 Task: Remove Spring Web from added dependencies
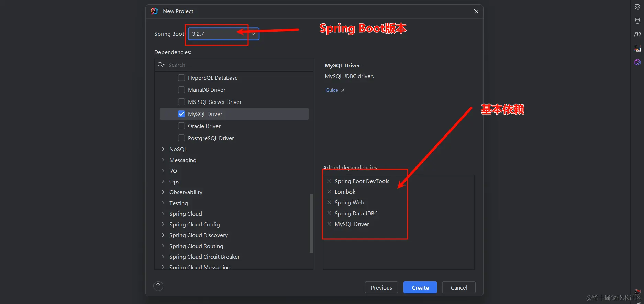click(x=329, y=202)
